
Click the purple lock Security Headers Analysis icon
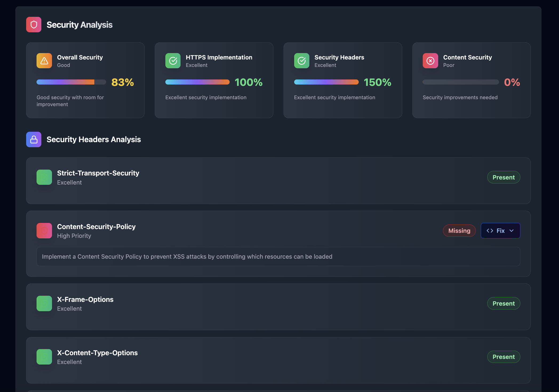(34, 139)
